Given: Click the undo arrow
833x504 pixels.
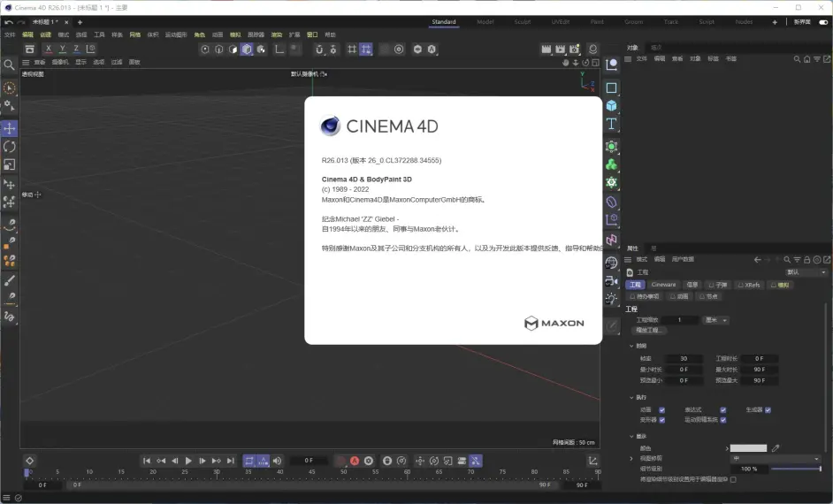Looking at the screenshot, I should coord(9,22).
